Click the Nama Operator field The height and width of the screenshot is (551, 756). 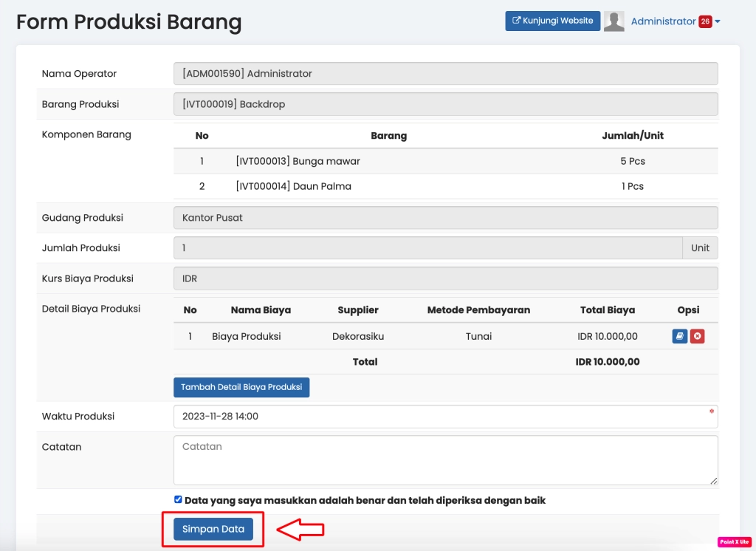click(x=445, y=74)
